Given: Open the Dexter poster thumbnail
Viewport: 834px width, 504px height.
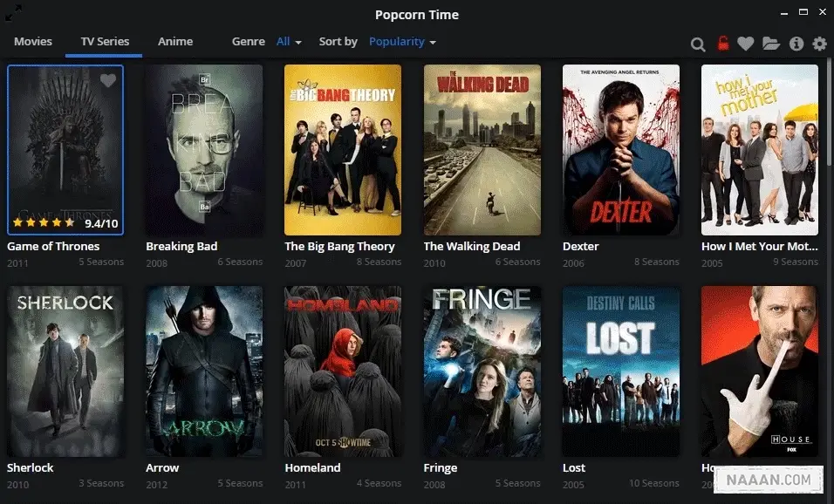Looking at the screenshot, I should [x=621, y=150].
